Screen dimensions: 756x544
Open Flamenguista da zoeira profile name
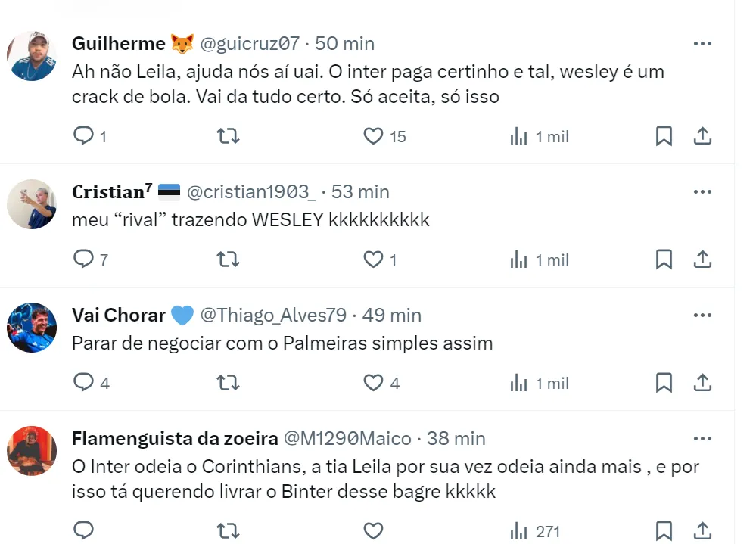(174, 438)
